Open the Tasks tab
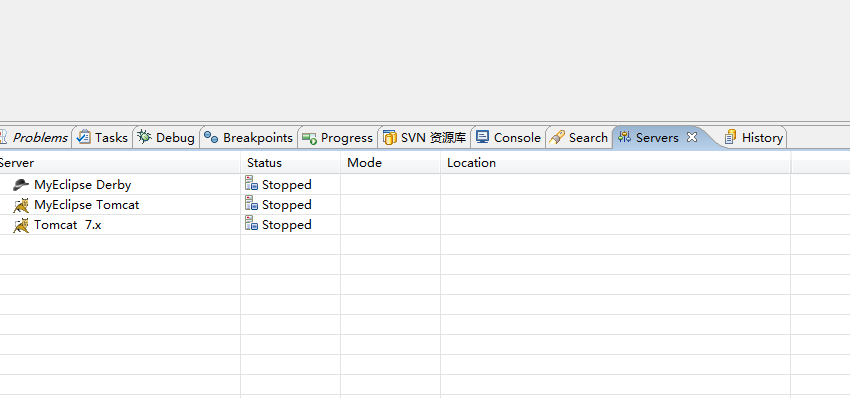850x398 pixels. [x=102, y=138]
